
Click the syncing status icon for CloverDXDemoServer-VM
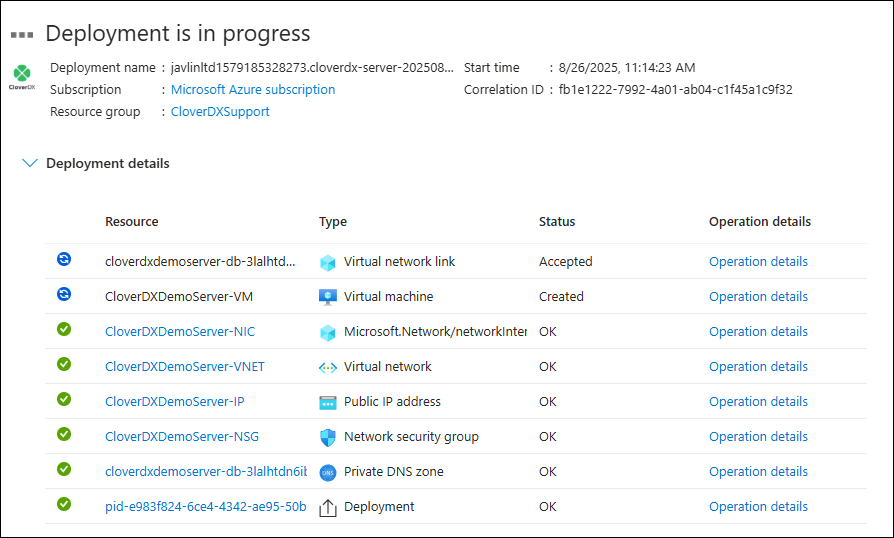[64, 294]
